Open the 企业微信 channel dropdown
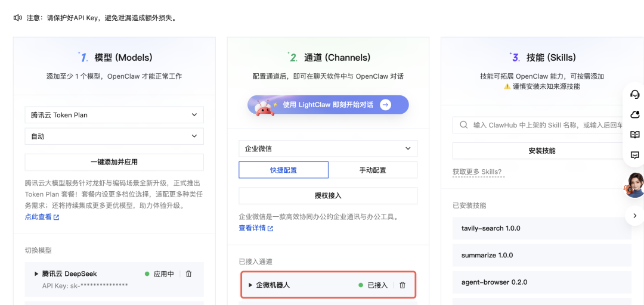644x305 pixels. pos(328,148)
